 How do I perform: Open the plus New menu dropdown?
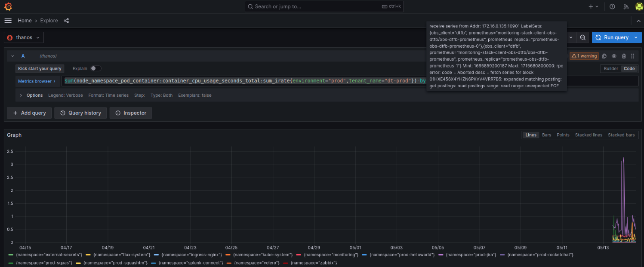point(594,6)
